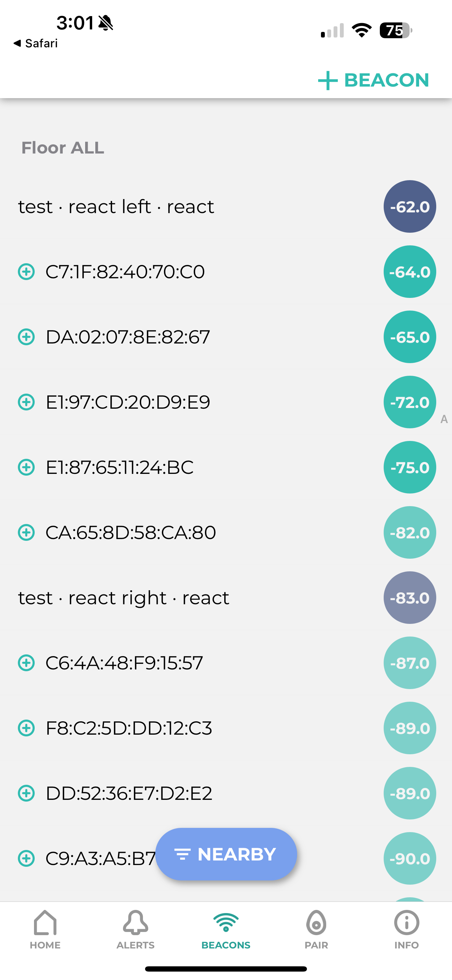Toggle the NEARBY filter button
The image size is (452, 980).
(x=226, y=854)
